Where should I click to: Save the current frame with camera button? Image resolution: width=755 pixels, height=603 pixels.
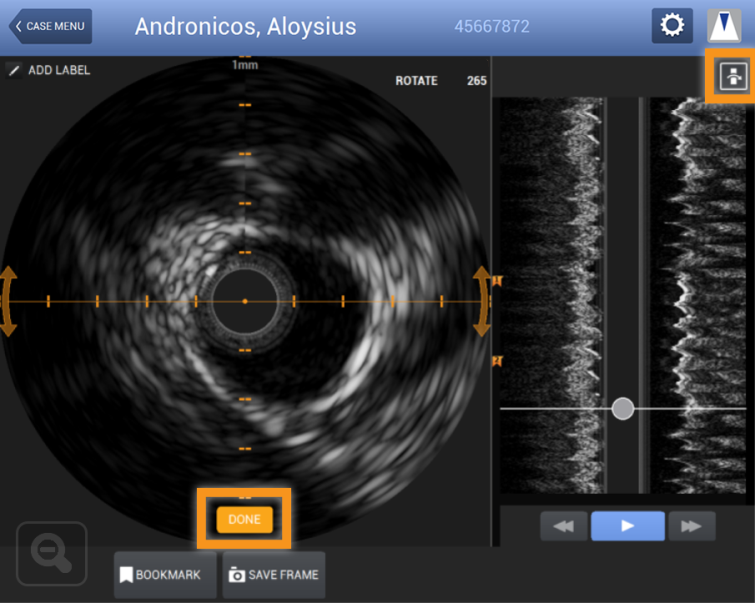pyautogui.click(x=274, y=575)
